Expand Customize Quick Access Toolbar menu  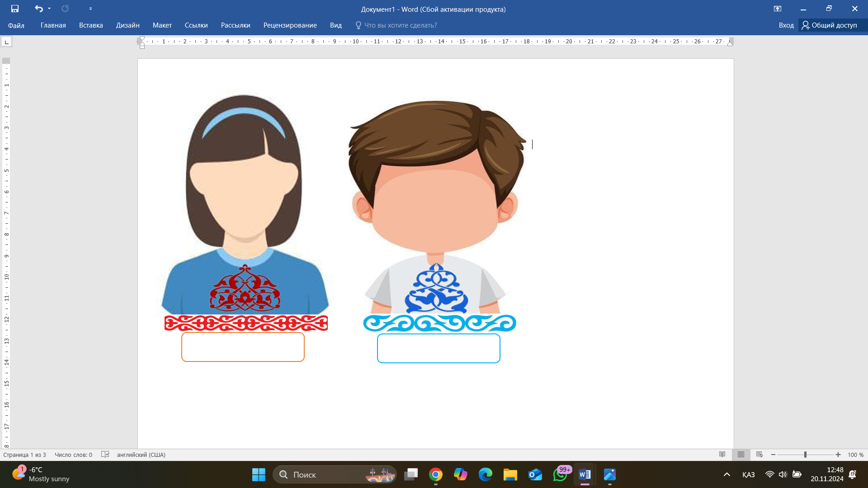point(90,9)
